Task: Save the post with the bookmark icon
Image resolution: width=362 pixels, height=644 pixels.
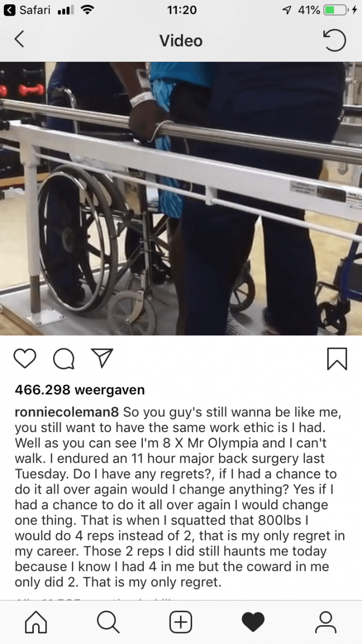Action: (337, 358)
